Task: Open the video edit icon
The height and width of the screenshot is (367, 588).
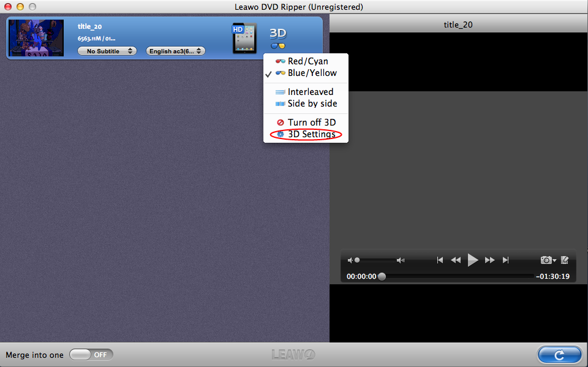Action: point(565,260)
